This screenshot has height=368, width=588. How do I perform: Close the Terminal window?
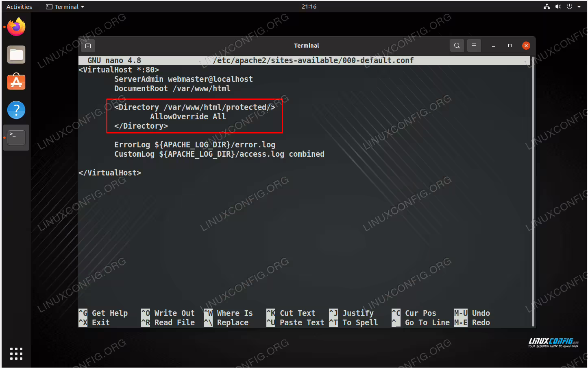click(526, 46)
